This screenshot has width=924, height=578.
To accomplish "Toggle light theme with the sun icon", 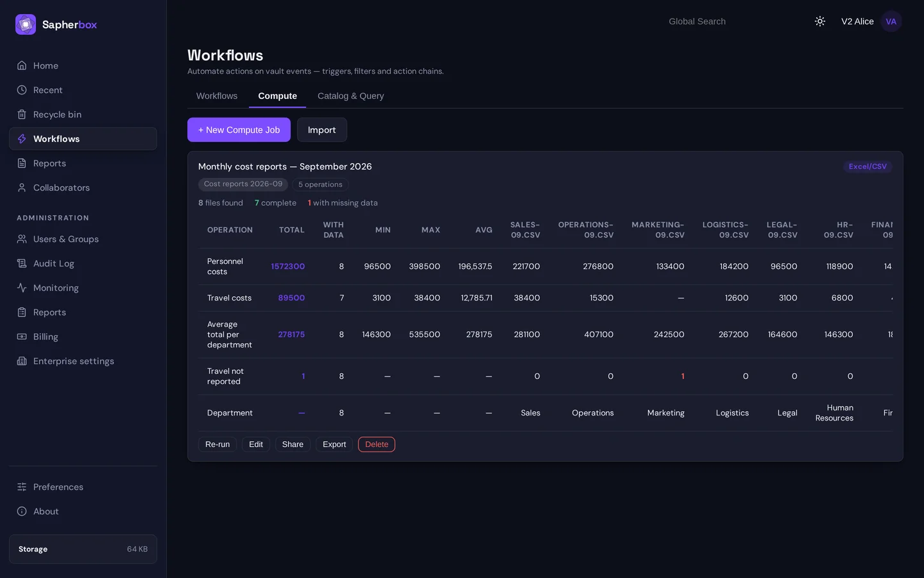I will 820,21.
